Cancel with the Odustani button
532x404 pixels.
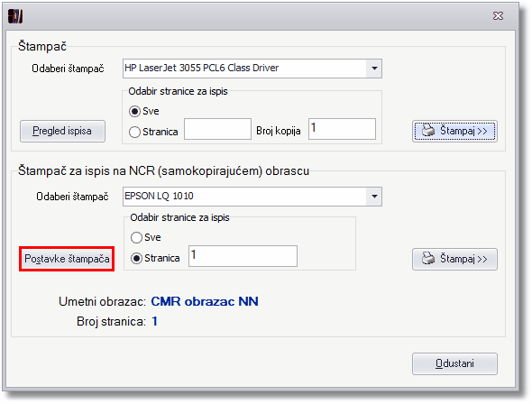pyautogui.click(x=454, y=363)
